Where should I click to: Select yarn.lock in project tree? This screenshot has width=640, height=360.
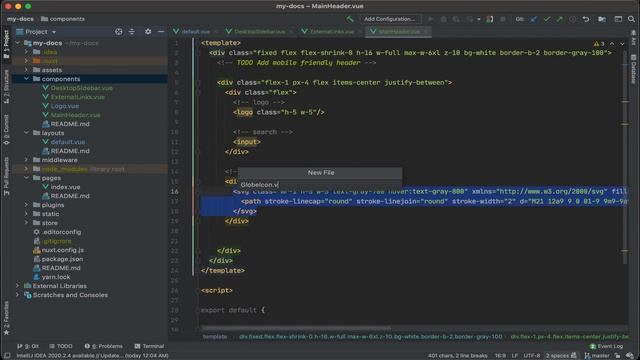click(x=56, y=277)
